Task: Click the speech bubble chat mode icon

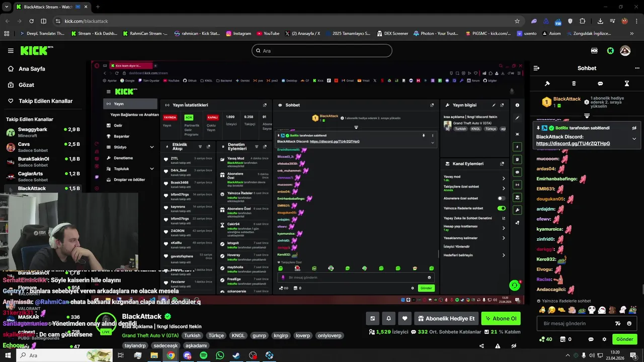Action: [600, 83]
